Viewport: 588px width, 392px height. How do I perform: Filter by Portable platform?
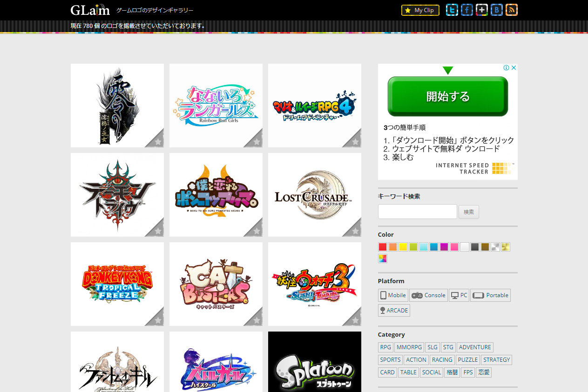tap(491, 295)
